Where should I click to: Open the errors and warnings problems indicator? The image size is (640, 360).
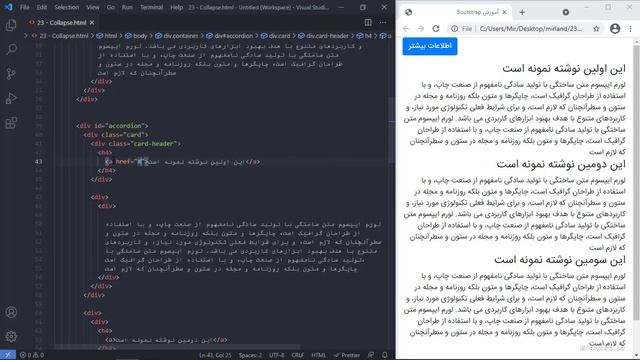(32, 355)
